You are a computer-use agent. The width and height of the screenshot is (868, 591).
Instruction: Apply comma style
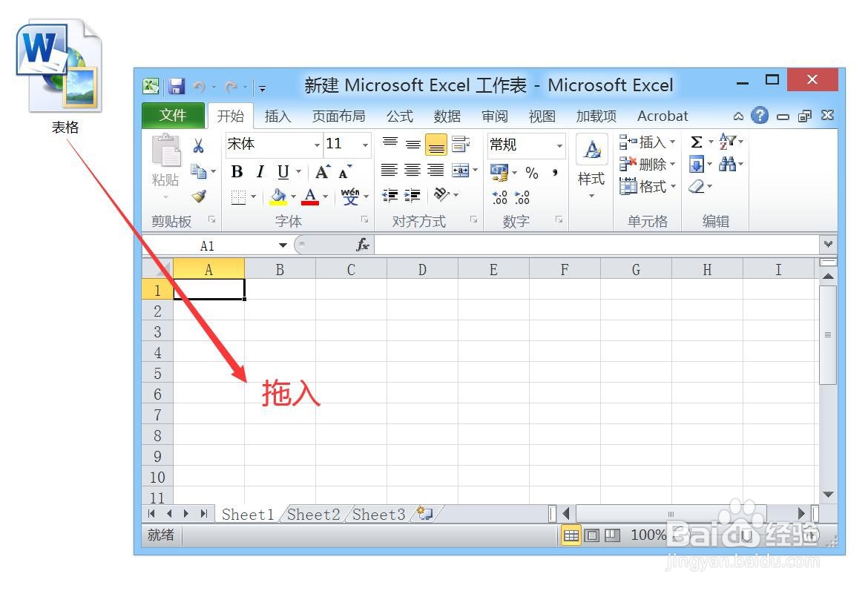554,173
